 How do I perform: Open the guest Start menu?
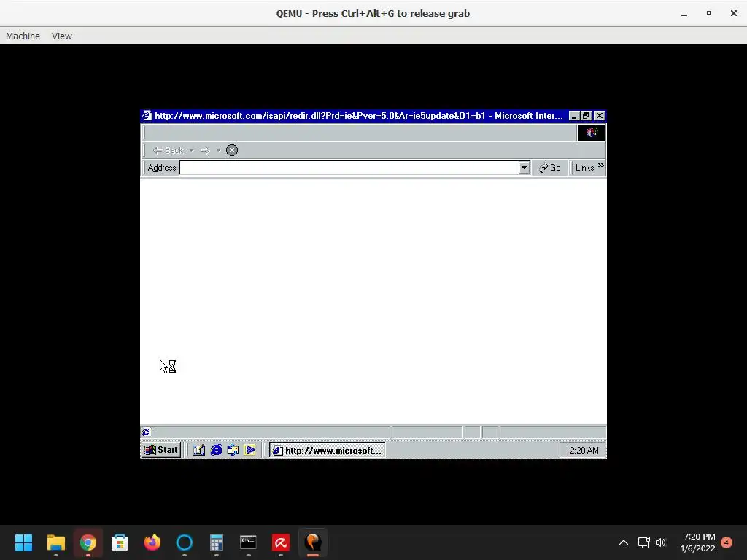pos(161,450)
